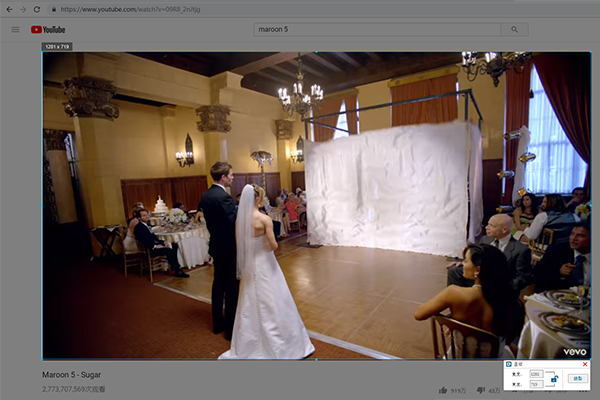Viewport: 600px width, 400px height.
Task: Click the bottom-center selection resize handle
Action: (316, 359)
